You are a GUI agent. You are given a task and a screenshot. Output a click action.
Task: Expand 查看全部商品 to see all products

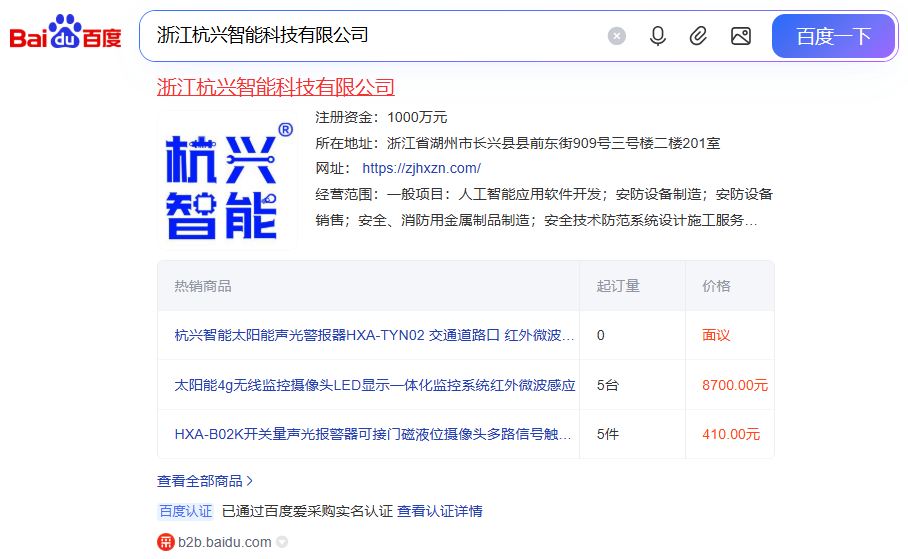tap(205, 481)
